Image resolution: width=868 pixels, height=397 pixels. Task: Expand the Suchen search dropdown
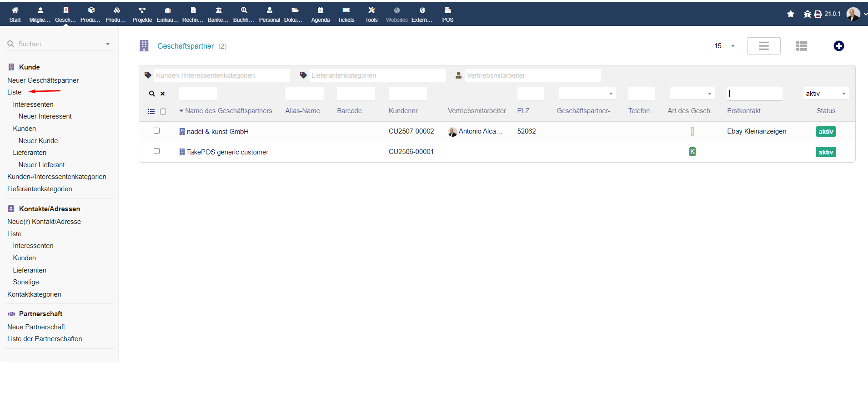(x=108, y=44)
